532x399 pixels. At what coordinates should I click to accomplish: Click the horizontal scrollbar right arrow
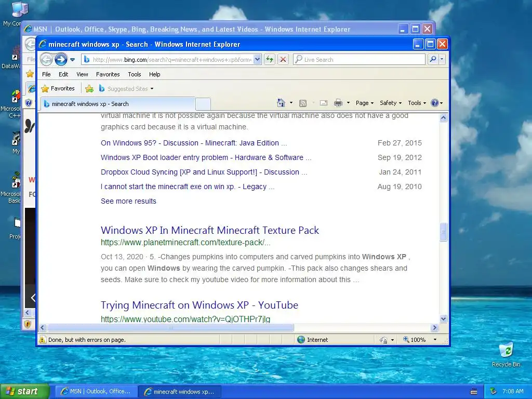click(x=435, y=328)
